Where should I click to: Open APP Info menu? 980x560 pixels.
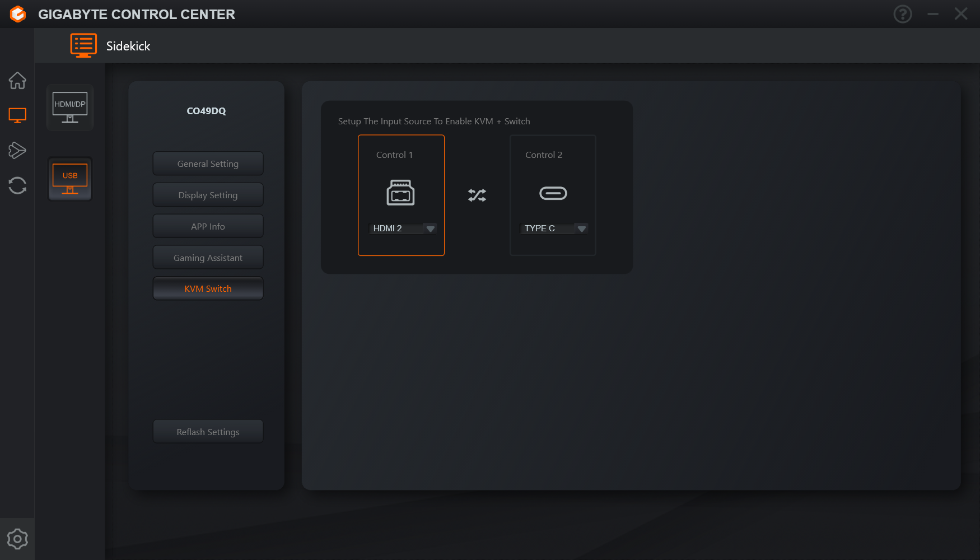pyautogui.click(x=208, y=226)
